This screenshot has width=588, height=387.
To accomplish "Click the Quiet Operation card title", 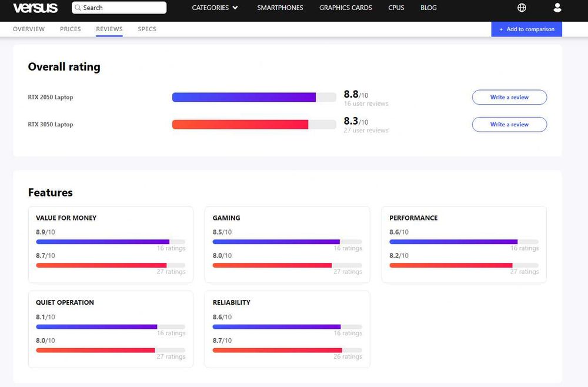I will click(x=65, y=302).
